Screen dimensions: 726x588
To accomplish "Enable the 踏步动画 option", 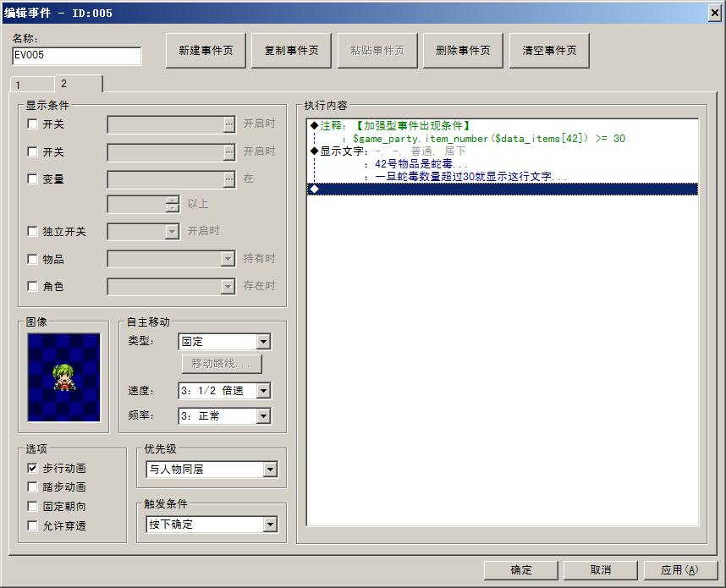I will tap(32, 486).
